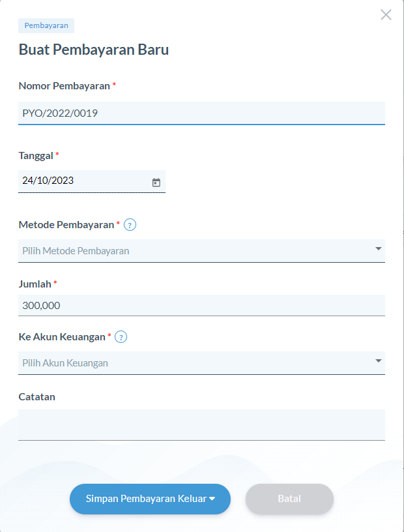
Task: Click the Batal button
Action: [289, 499]
